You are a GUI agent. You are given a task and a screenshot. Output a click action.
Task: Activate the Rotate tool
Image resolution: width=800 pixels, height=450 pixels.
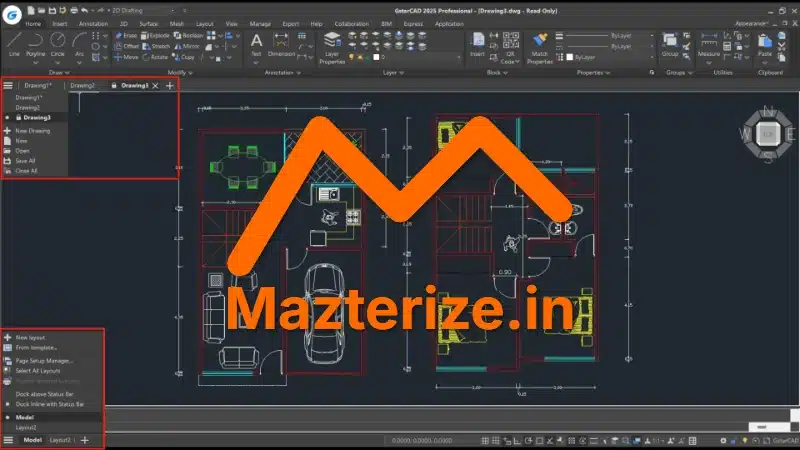pyautogui.click(x=155, y=57)
